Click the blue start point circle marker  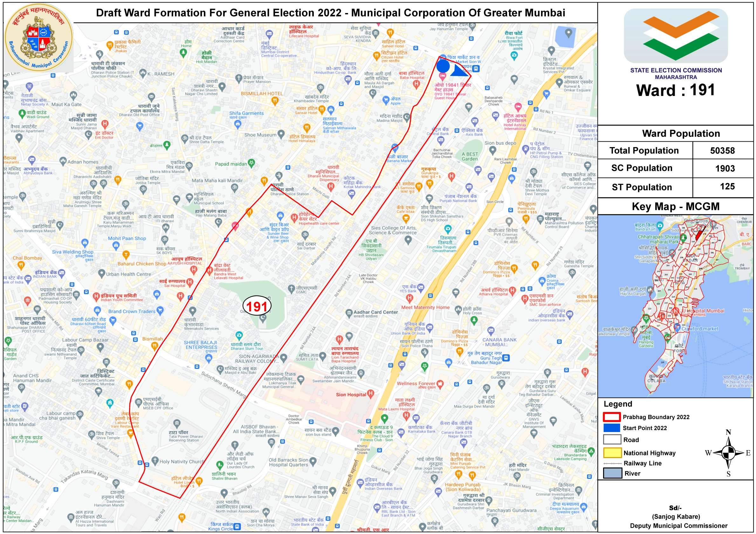tap(443, 66)
